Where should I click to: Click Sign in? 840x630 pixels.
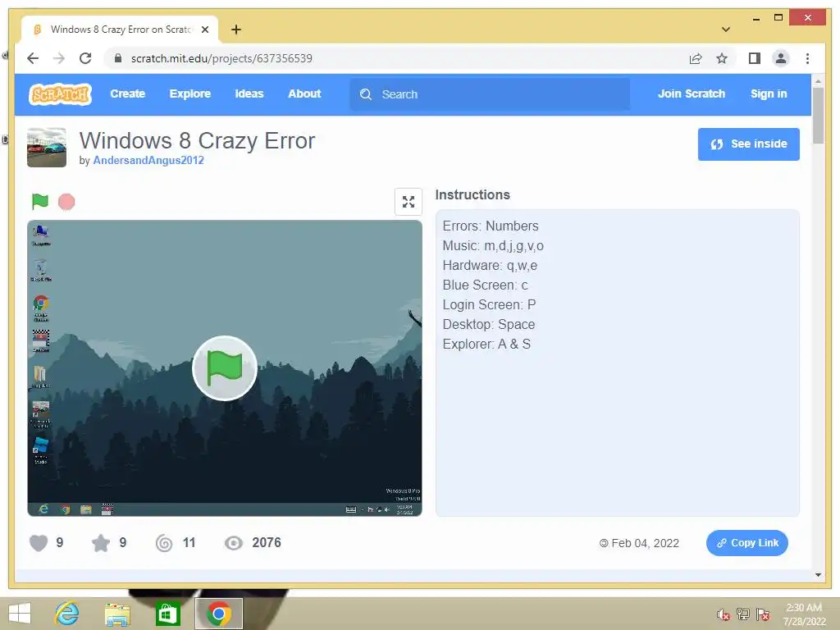tap(769, 94)
